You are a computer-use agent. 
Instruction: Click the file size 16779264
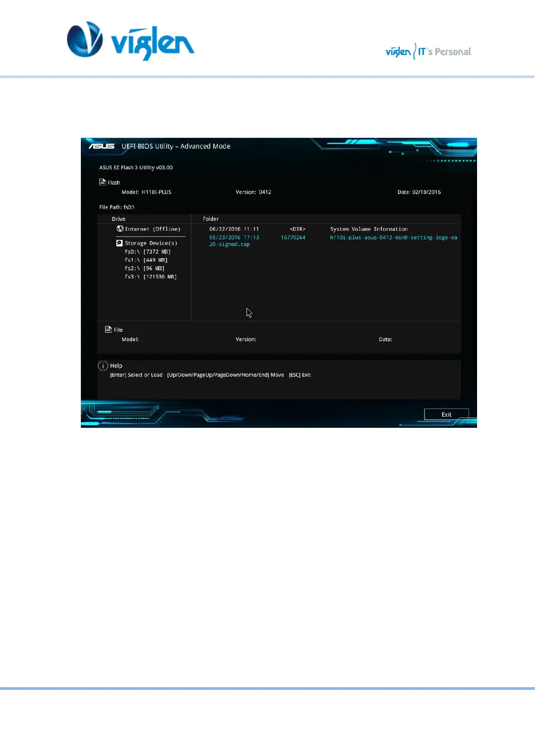click(293, 237)
